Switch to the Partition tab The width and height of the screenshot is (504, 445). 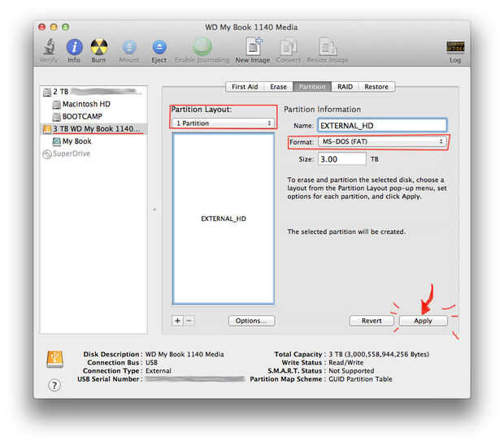(312, 87)
